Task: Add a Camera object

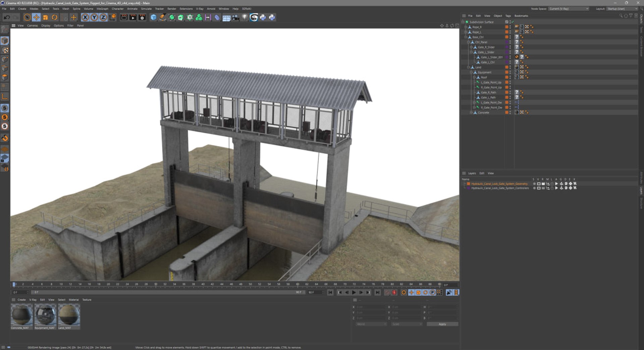Action: pyautogui.click(x=235, y=17)
